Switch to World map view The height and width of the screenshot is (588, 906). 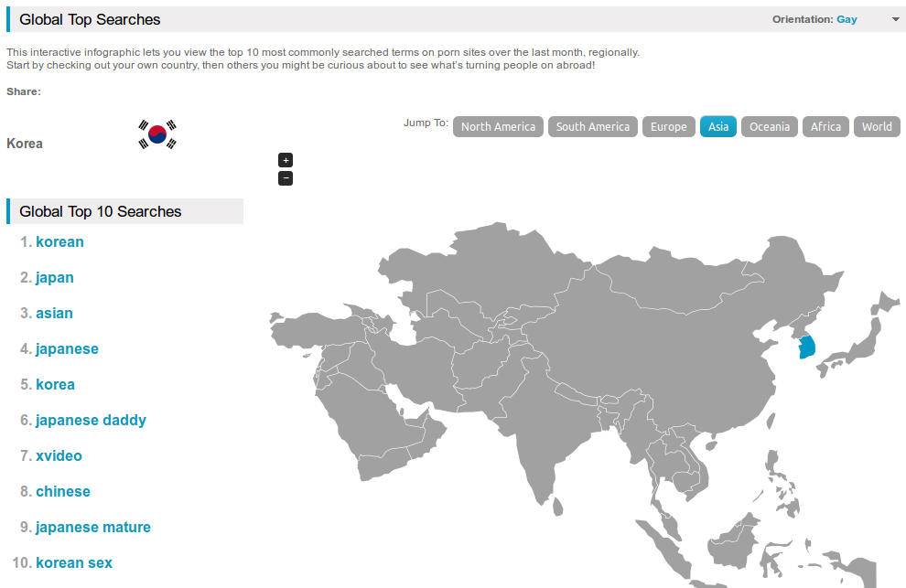tap(877, 127)
